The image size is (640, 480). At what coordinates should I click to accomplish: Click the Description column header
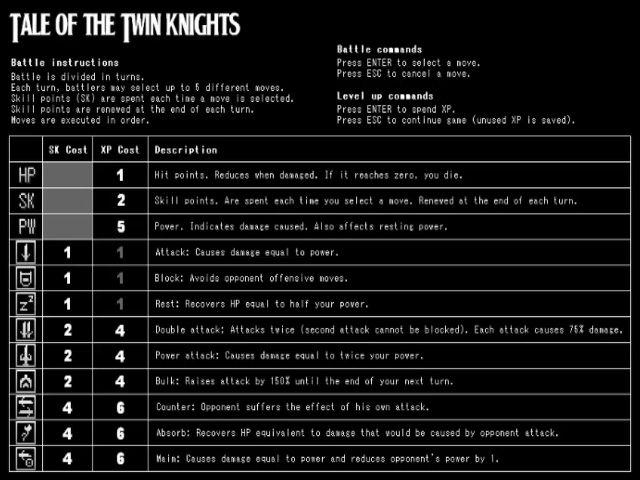186,150
